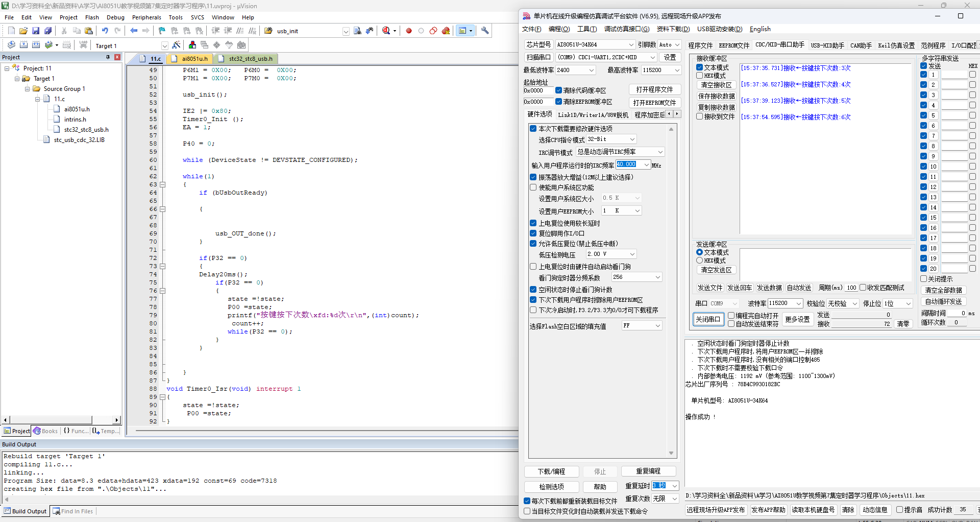Undo the last edit with toolbar icon
Viewport: 980px width, 522px height.
tap(105, 31)
